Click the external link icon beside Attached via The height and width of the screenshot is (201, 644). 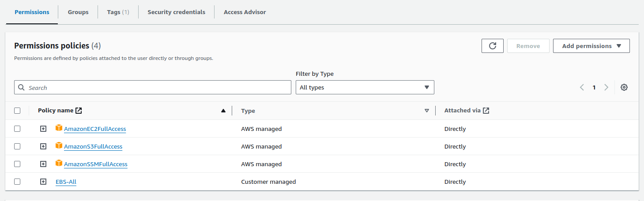pyautogui.click(x=486, y=111)
